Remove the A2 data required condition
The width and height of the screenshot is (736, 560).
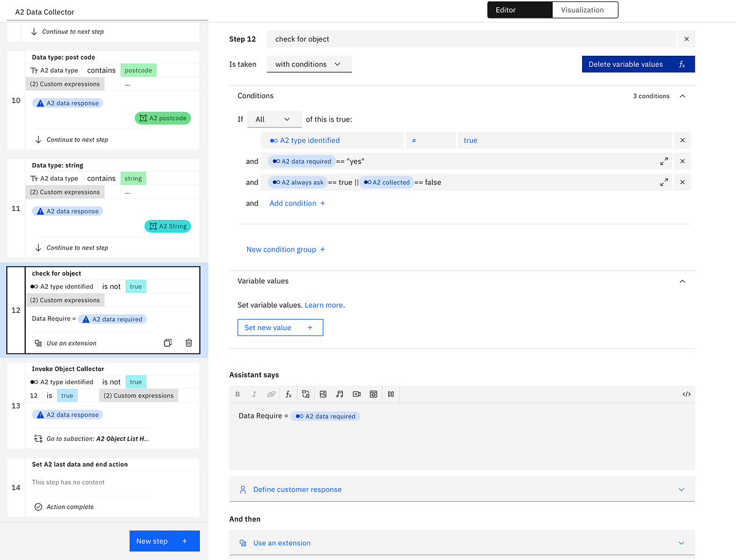(x=683, y=161)
